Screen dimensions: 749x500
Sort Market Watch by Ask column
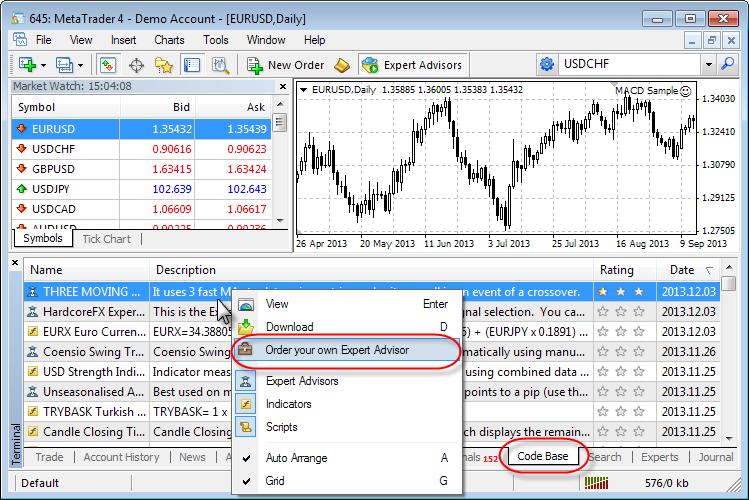pos(233,107)
